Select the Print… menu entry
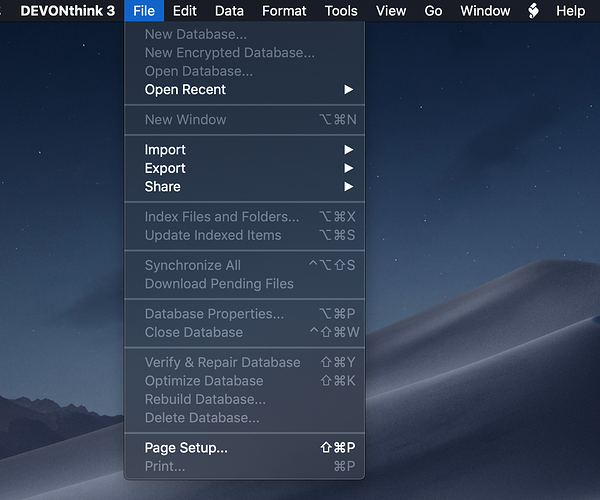This screenshot has height=500, width=600. pos(245,466)
